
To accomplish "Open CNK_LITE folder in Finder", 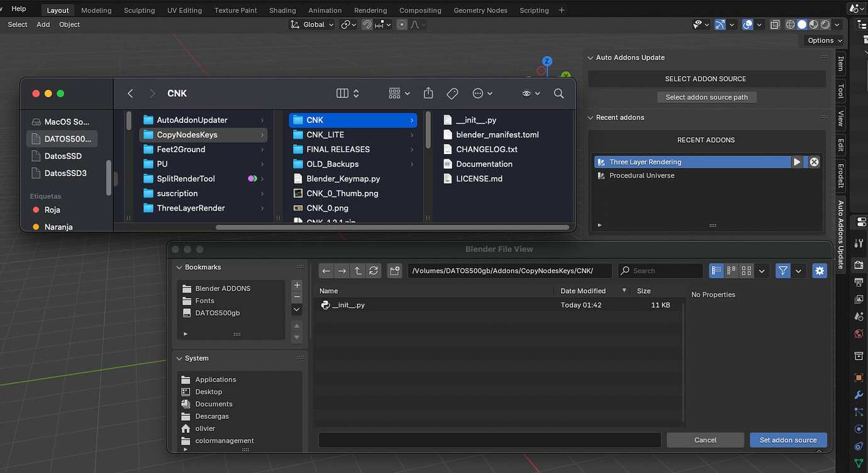I will [353, 135].
